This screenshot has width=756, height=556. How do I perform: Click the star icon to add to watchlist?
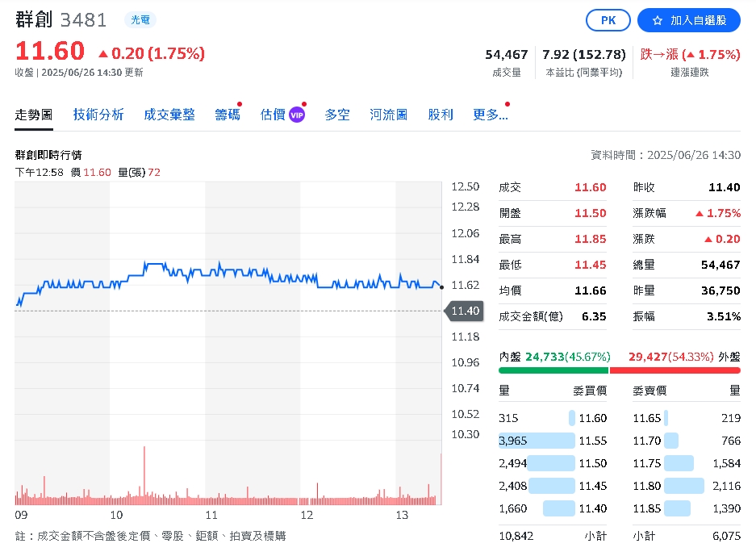[x=658, y=20]
